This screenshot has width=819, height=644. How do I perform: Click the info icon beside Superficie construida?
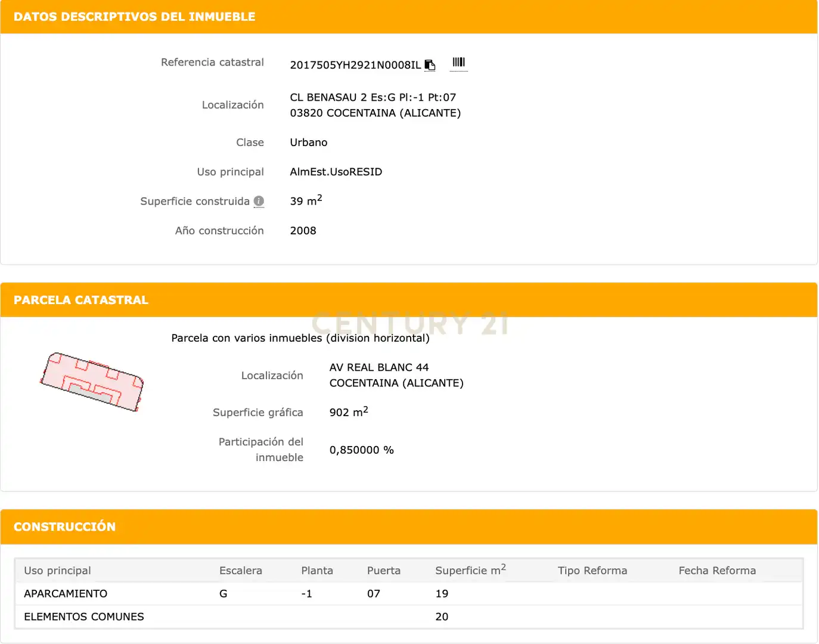click(x=259, y=201)
